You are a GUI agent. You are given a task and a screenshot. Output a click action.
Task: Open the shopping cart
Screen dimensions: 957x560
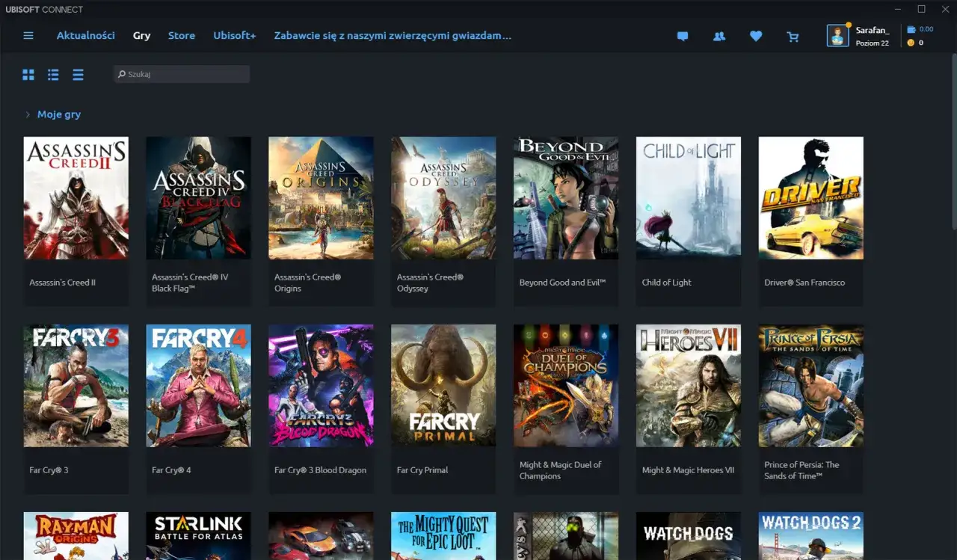[x=793, y=36]
